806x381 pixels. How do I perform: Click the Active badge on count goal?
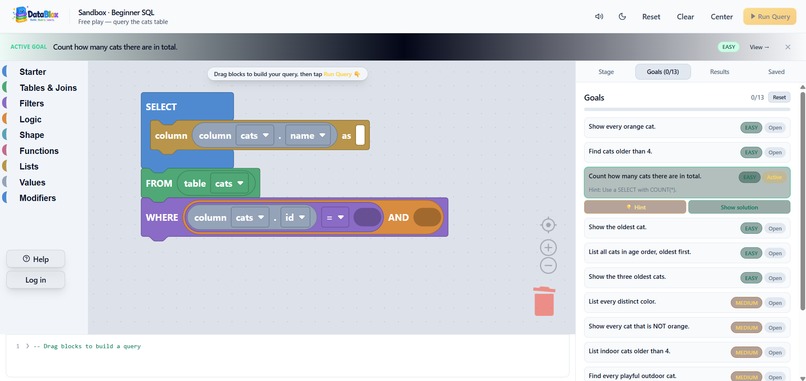(774, 177)
